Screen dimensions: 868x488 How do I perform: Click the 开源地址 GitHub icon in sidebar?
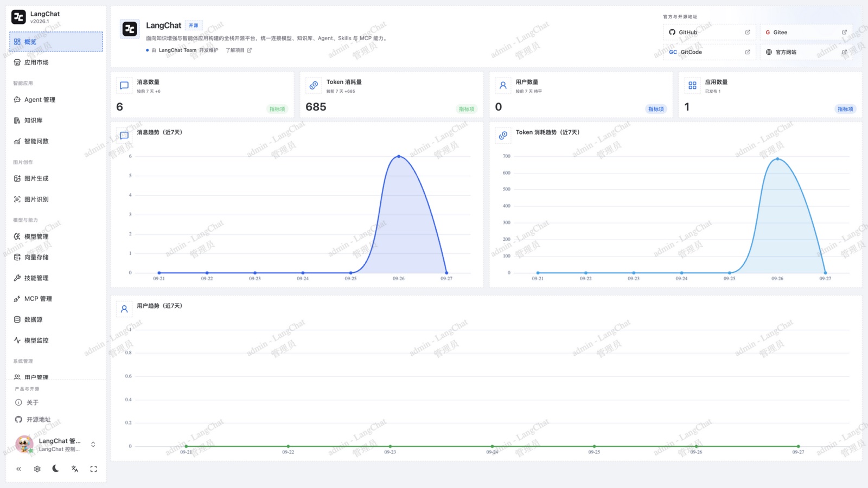click(18, 420)
